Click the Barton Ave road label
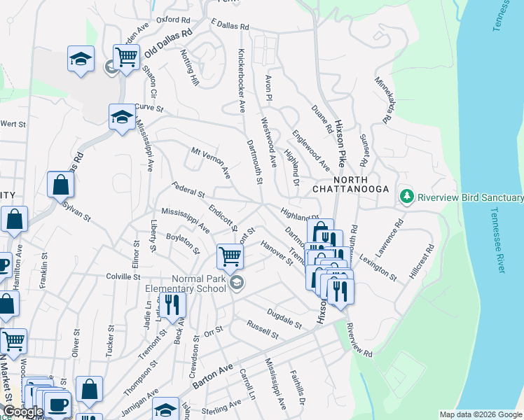This screenshot has height=420, width=524. pyautogui.click(x=212, y=377)
